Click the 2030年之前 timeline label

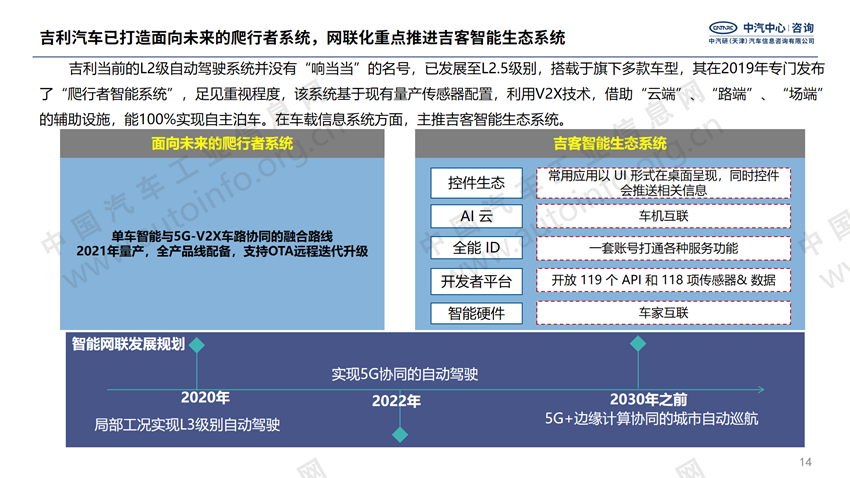[x=649, y=399]
